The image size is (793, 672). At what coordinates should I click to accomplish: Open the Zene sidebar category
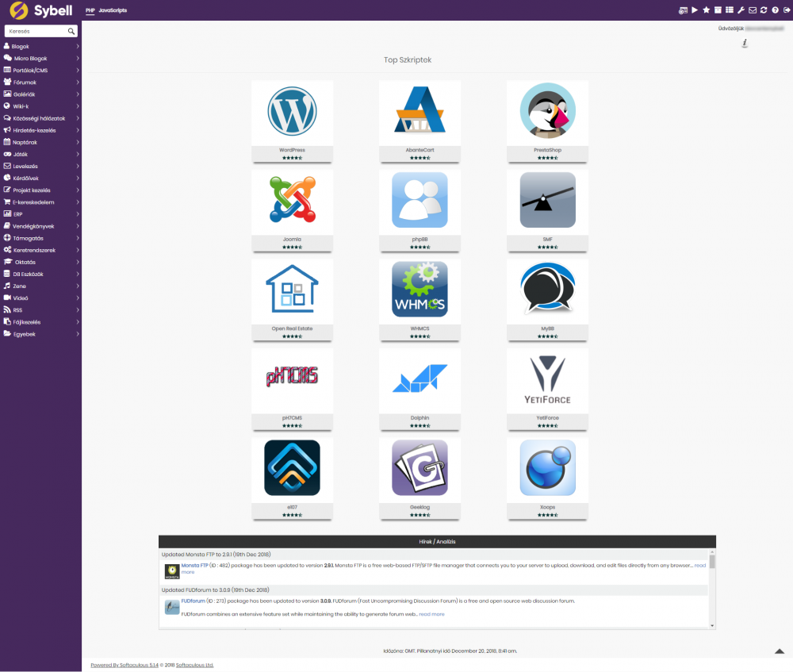[40, 286]
